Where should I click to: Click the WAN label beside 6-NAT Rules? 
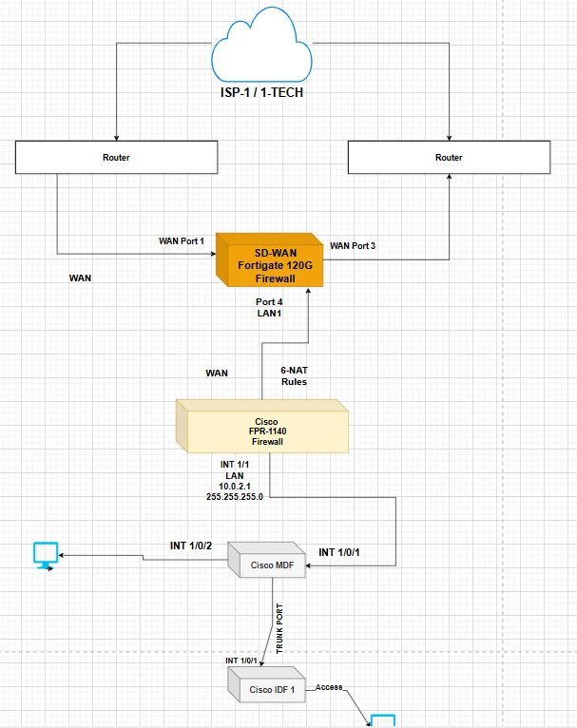point(217,373)
